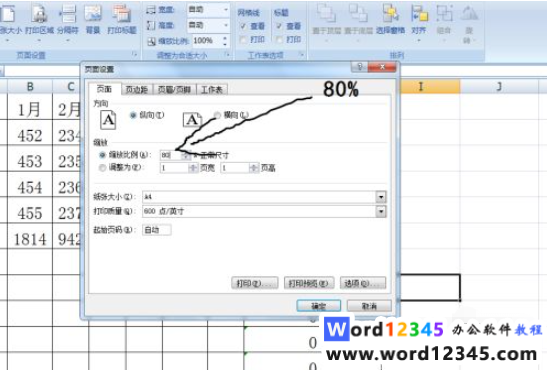Image resolution: width=547 pixels, height=370 pixels.
Task: Close the Page Setup dialog
Action: coord(382,67)
